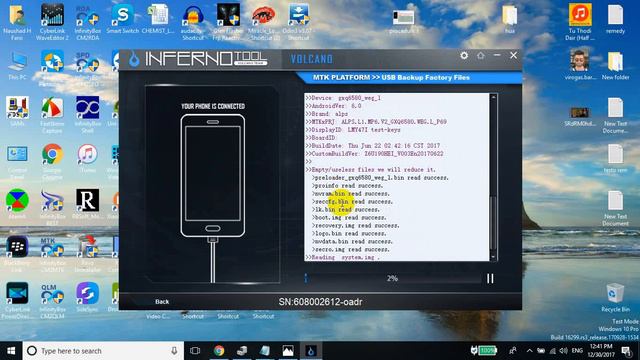Show hidden system tray icons chevron
This screenshot has height=360, width=640.
529,351
